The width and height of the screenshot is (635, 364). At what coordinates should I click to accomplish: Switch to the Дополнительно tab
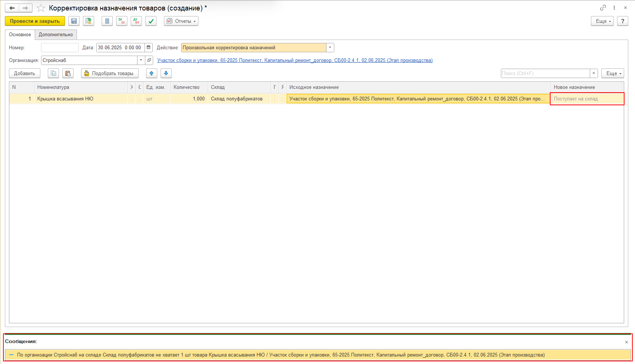point(56,35)
